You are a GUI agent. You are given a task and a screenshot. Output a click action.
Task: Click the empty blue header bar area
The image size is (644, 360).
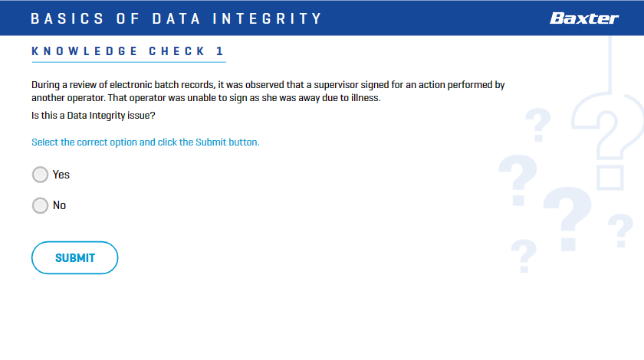coord(435,18)
